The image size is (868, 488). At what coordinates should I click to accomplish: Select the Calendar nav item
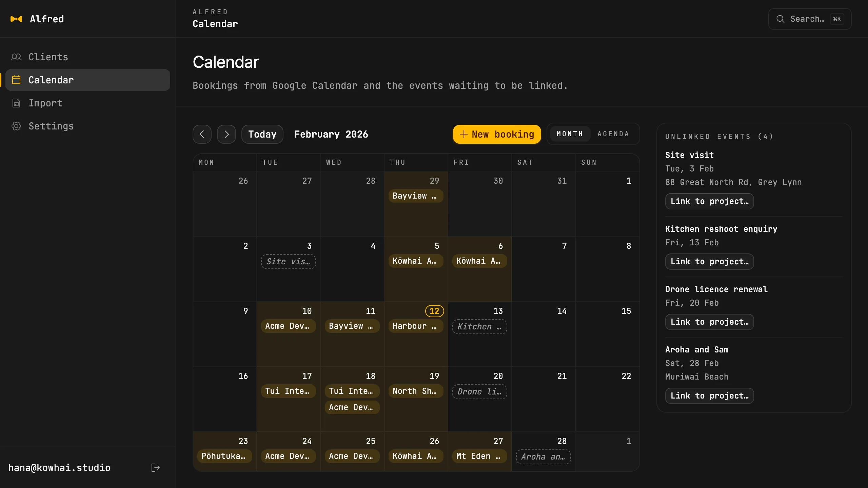point(88,80)
